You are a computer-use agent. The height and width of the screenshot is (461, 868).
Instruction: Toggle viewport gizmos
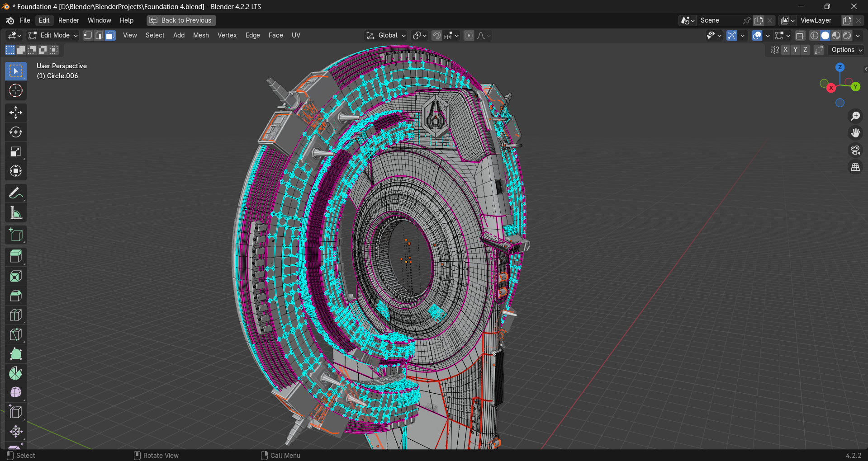coord(731,35)
